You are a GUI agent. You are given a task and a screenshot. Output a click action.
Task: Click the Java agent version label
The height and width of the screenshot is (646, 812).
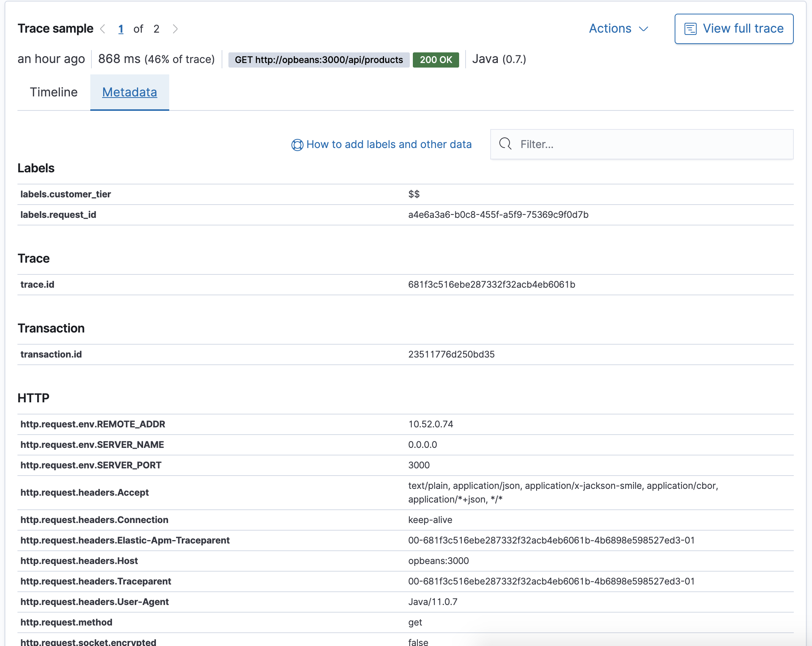point(498,59)
